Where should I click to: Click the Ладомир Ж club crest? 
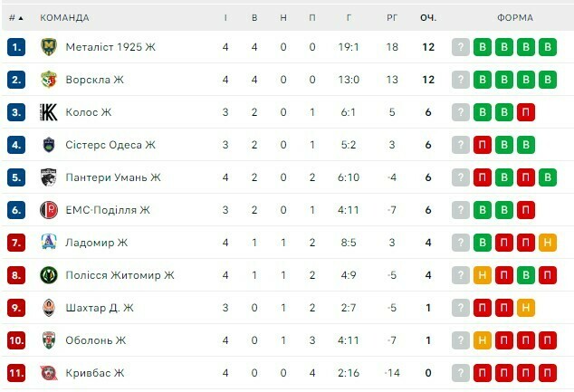(49, 242)
